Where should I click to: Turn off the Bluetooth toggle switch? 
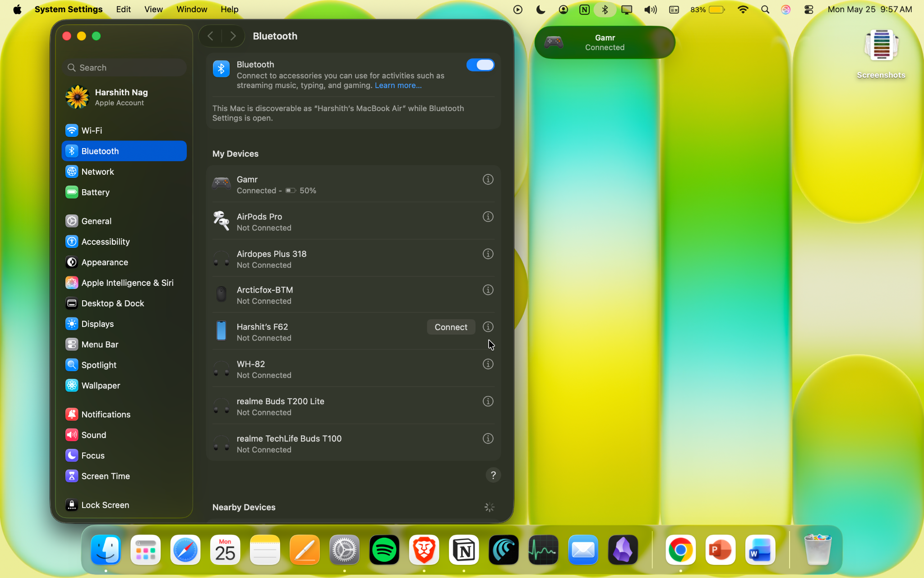pyautogui.click(x=480, y=65)
